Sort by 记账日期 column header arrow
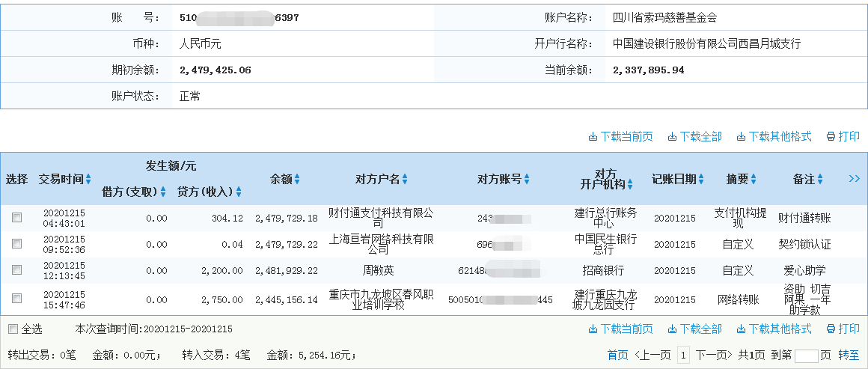 click(701, 180)
